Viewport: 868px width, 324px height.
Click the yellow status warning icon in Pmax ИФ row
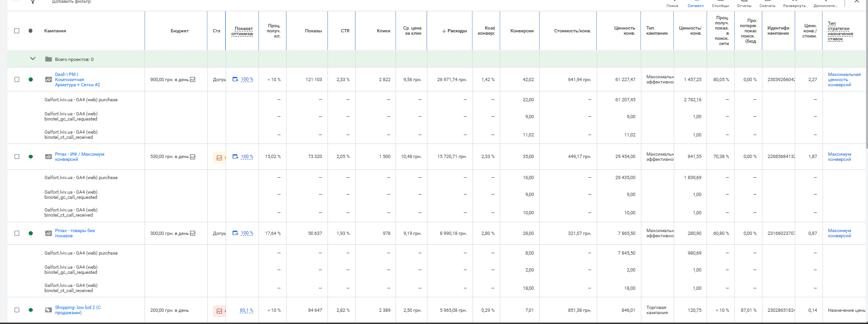click(x=219, y=158)
